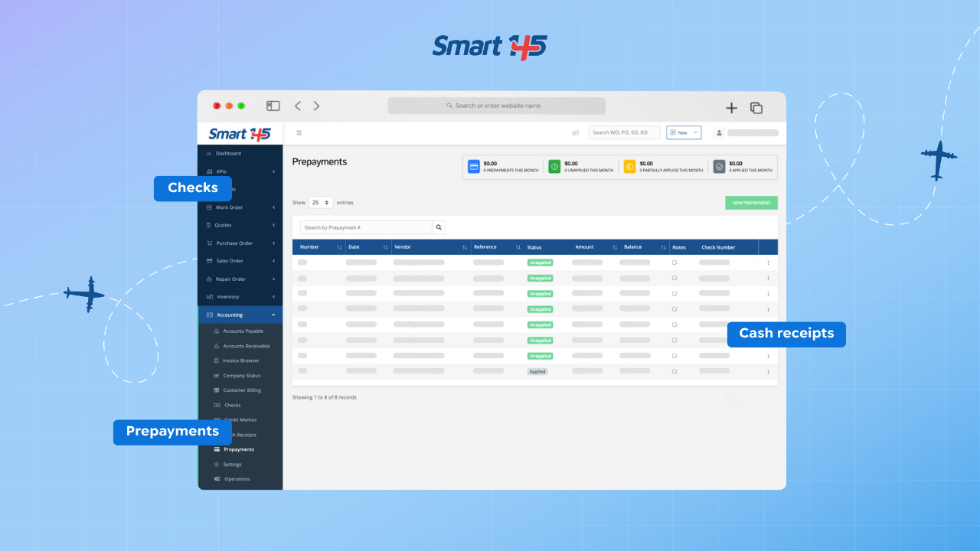Image resolution: width=980 pixels, height=551 pixels.
Task: Sort by Reference using the sort arrows
Action: (x=518, y=247)
